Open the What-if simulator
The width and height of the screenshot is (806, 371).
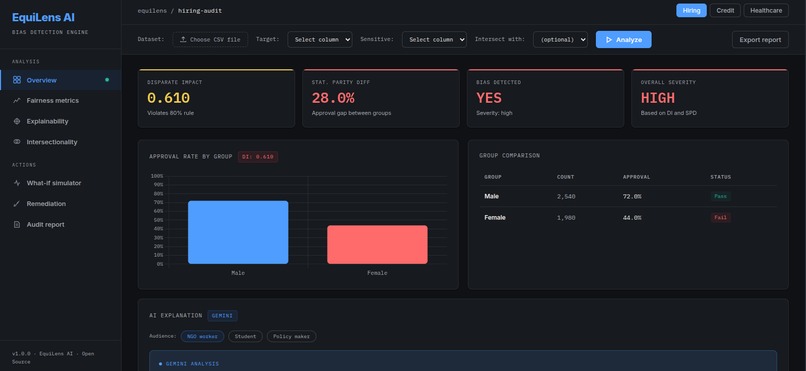click(61, 183)
